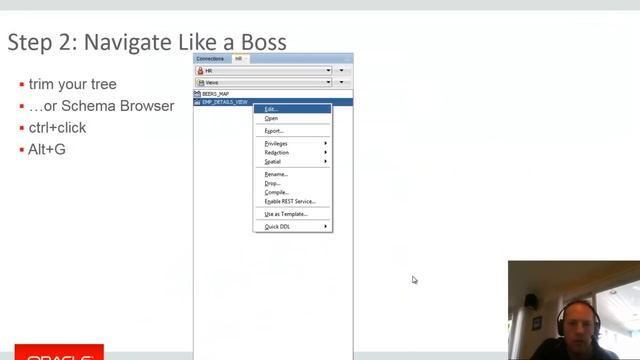Screen dimensions: 640x360
Task: Click the red Oracle logo
Action: [x=59, y=352]
